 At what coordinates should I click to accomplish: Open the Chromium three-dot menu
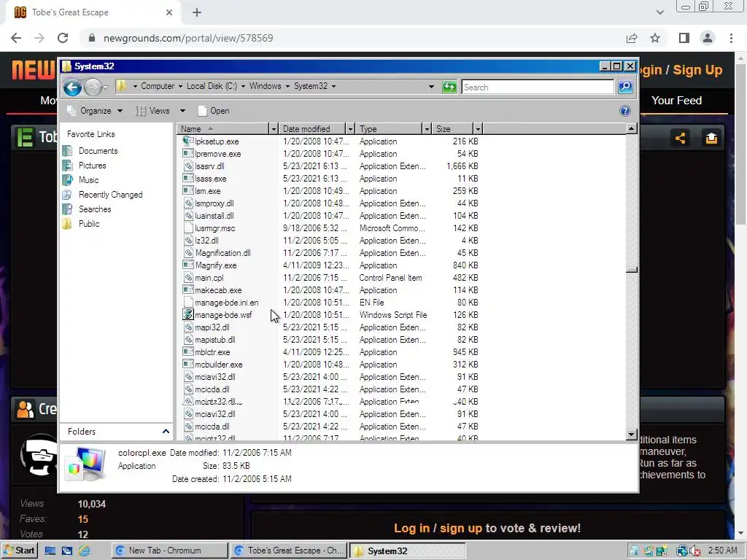731,38
